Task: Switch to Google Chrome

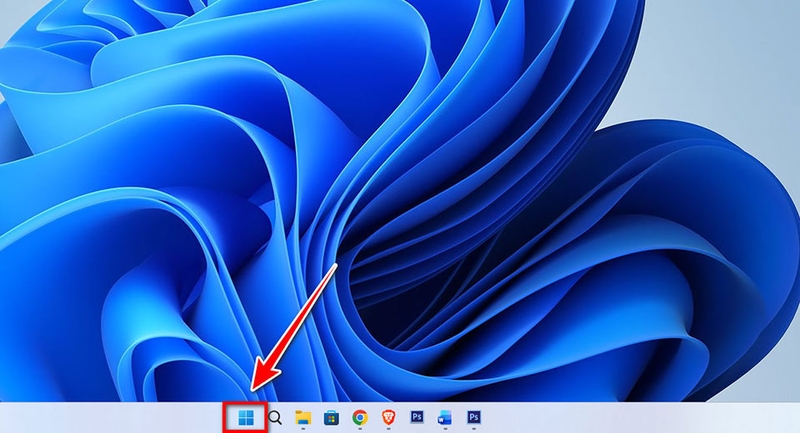Action: pyautogui.click(x=360, y=418)
